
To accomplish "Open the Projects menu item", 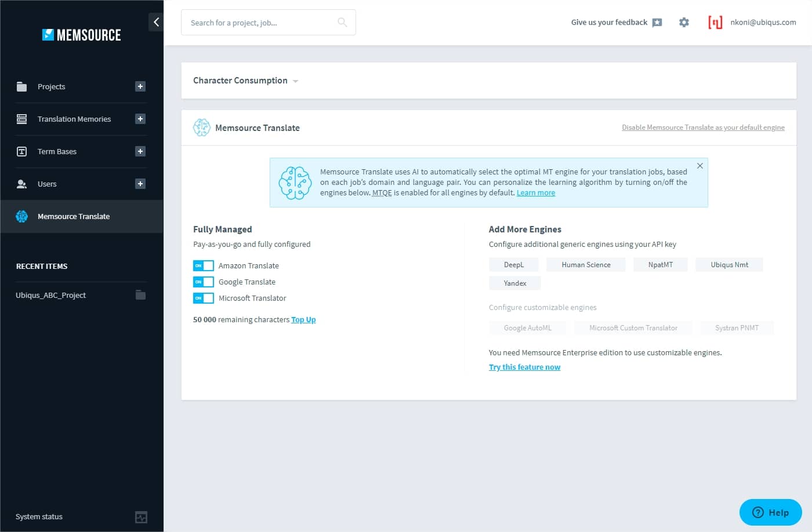I will click(52, 86).
